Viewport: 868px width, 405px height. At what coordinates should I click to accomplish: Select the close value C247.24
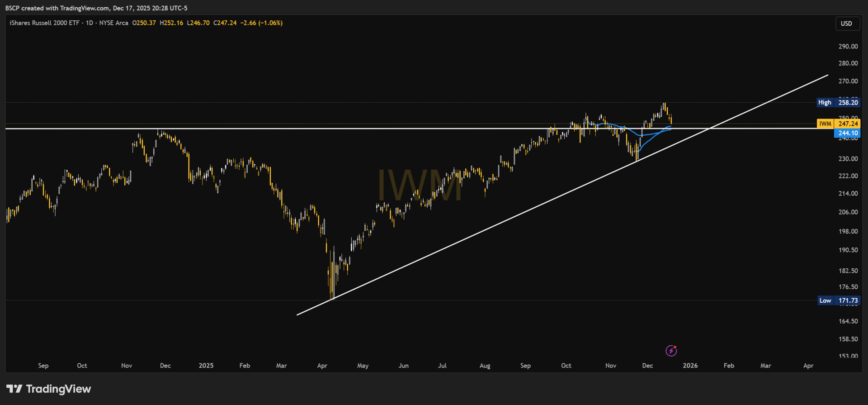point(225,23)
